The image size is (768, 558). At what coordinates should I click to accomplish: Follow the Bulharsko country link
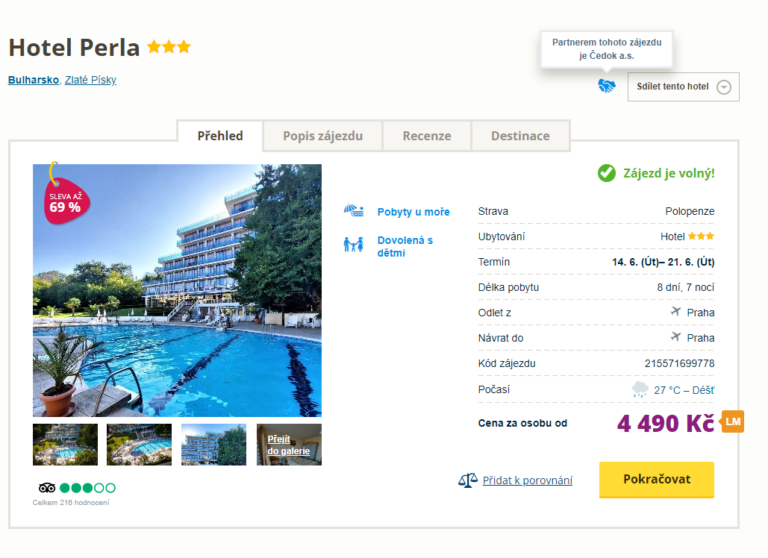(33, 80)
